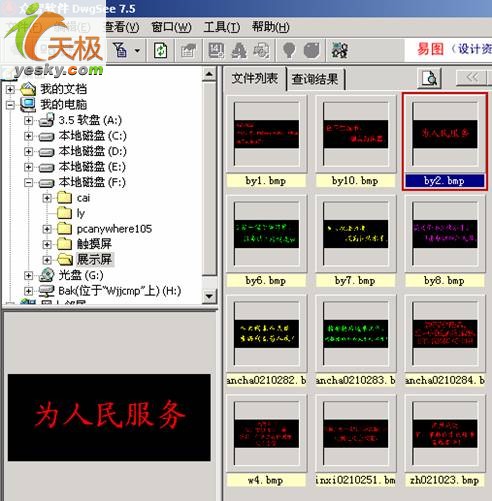The image size is (492, 501).
Task: Open the 工具(T) menu
Action: 222,27
